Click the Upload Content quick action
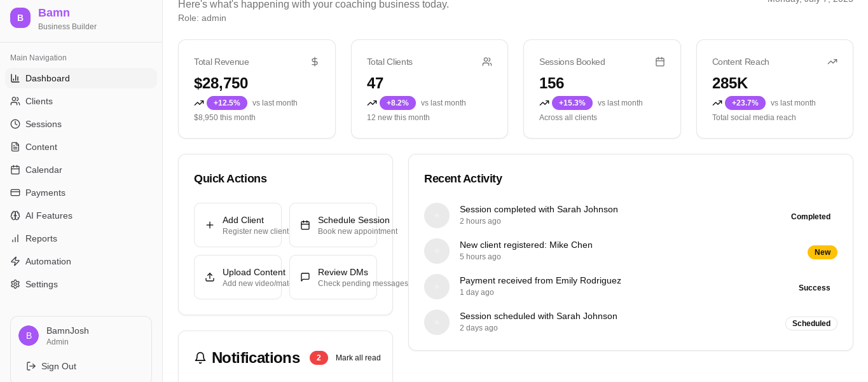 pyautogui.click(x=238, y=277)
